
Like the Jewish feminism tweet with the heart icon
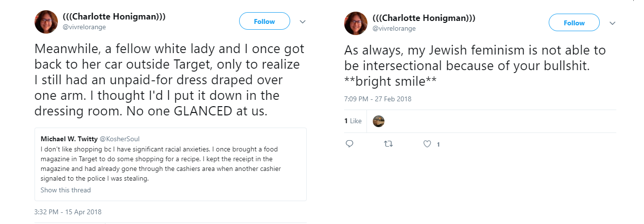428,144
